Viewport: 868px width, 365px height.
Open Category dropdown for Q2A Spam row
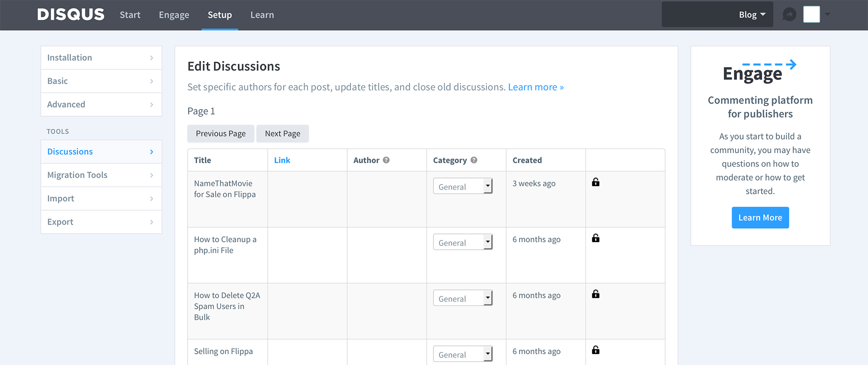462,298
